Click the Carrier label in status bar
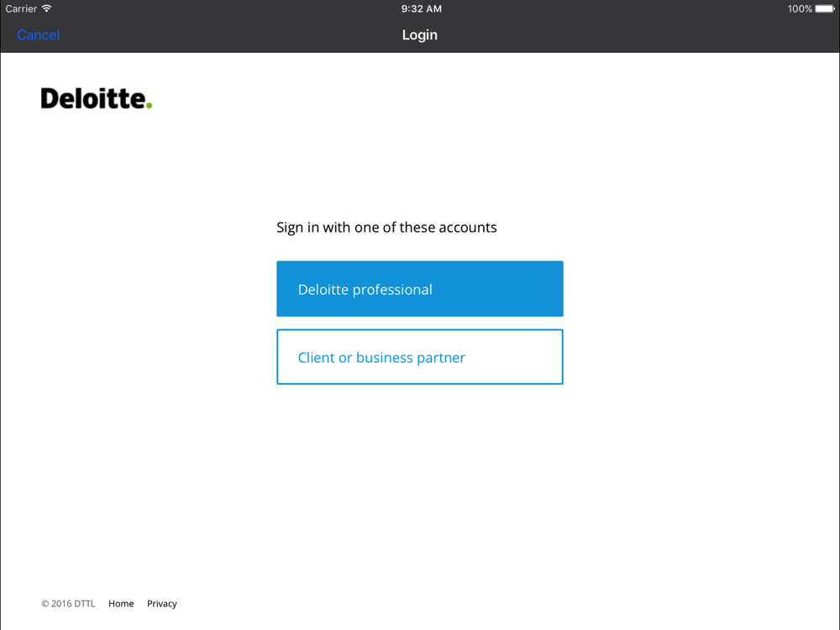Image resolution: width=840 pixels, height=630 pixels. tap(22, 8)
